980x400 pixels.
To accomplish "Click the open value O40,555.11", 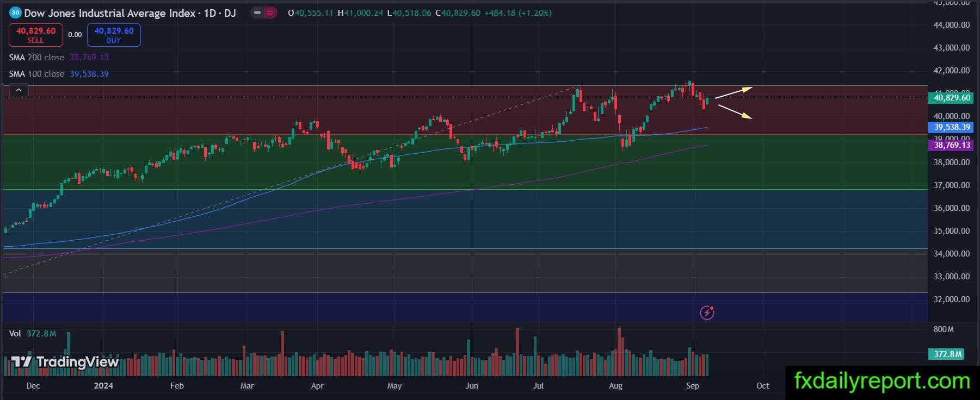I will point(310,13).
